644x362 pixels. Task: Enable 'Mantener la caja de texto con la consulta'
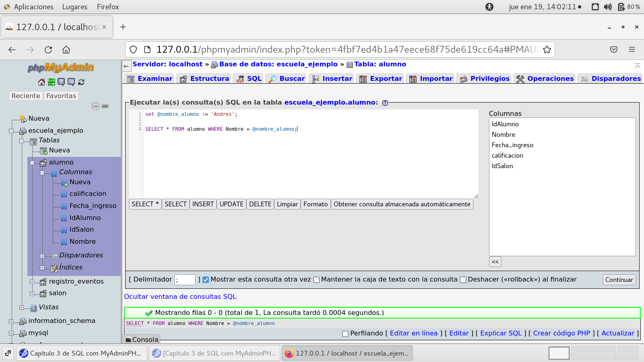(316, 280)
